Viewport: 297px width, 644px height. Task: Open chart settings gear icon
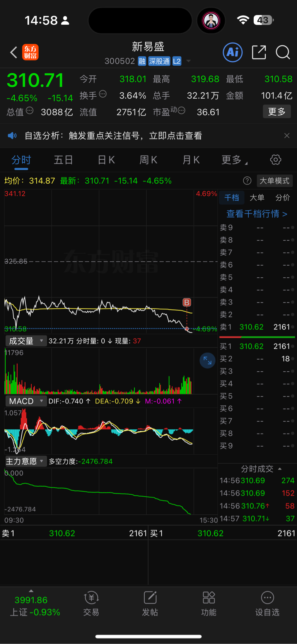(275, 160)
